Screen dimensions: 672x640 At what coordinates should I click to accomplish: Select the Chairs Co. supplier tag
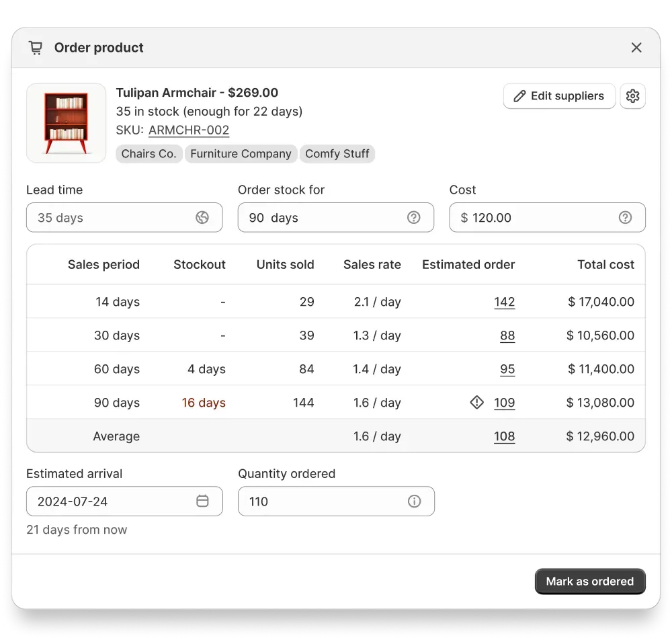tap(149, 153)
